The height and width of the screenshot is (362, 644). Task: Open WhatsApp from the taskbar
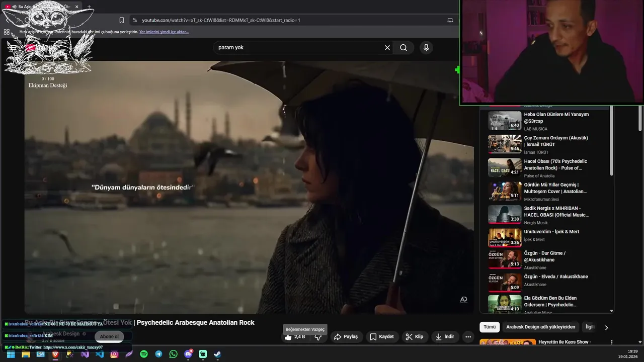tap(174, 354)
